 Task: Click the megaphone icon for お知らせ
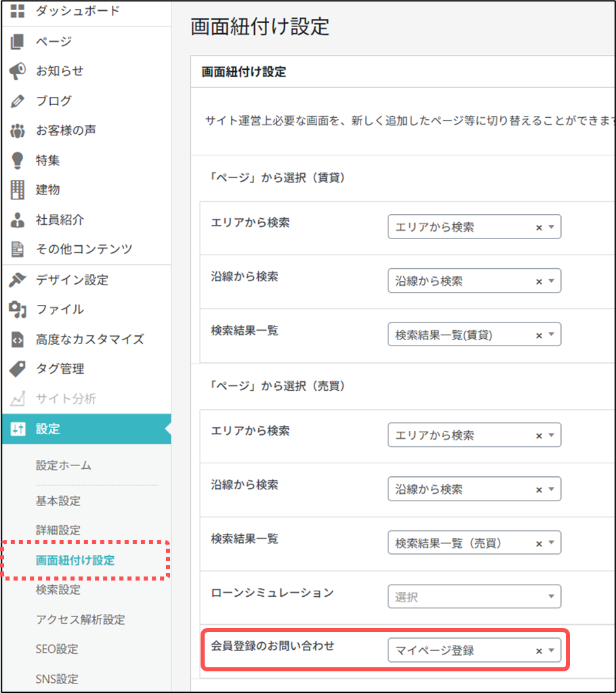point(18,71)
